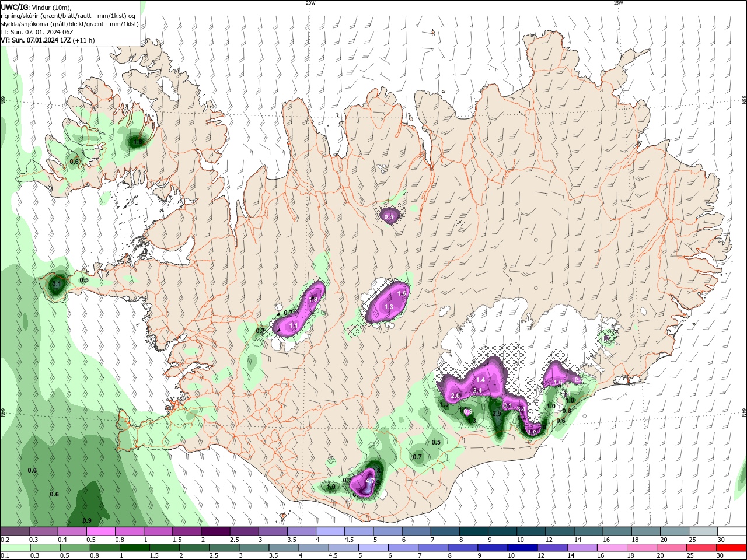This screenshot has height=560, width=747.
Task: Pick the snow-scale pink swatch between 0.5 and 0.8
Action: pyautogui.click(x=100, y=531)
